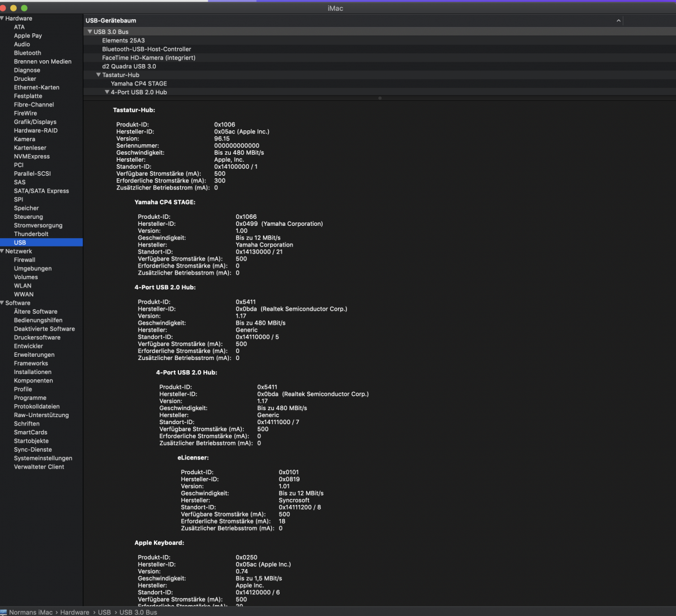Screen dimensions: 676x616
Task: Open the Audio hardware category
Action: coord(22,44)
